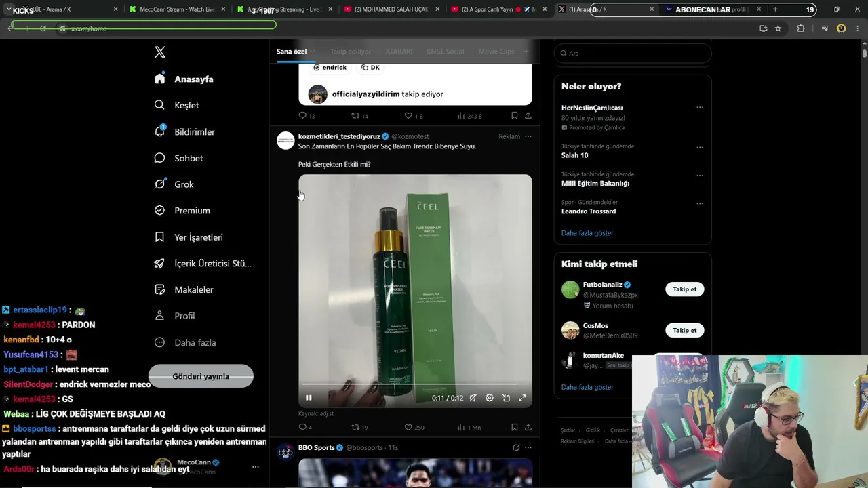Open options for Leandro Trossard trend

[700, 203]
